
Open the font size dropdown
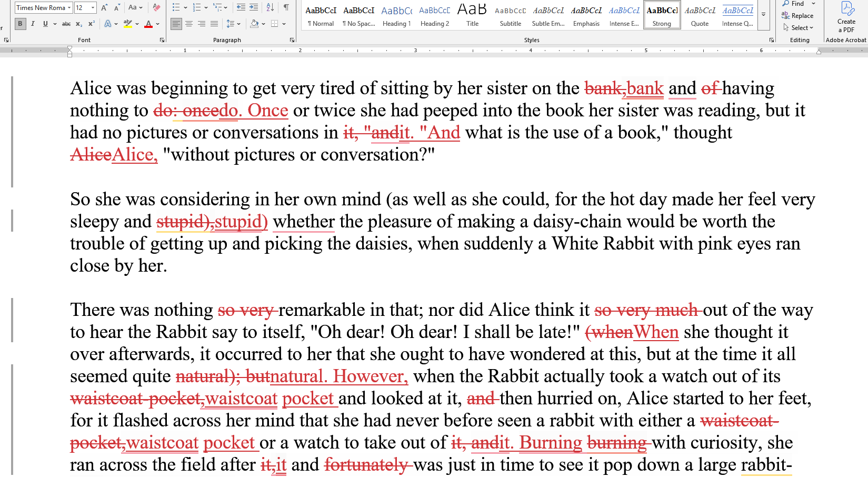click(x=93, y=8)
